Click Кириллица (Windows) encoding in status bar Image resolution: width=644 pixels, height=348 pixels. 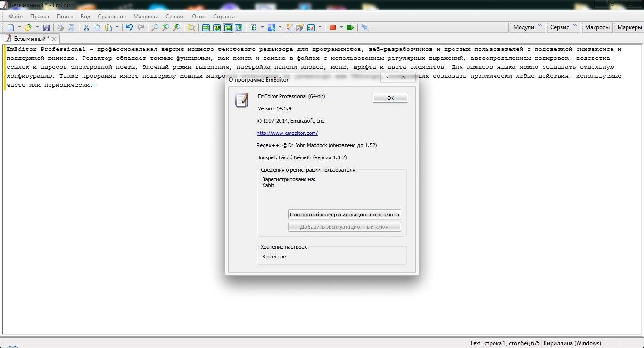pyautogui.click(x=572, y=343)
